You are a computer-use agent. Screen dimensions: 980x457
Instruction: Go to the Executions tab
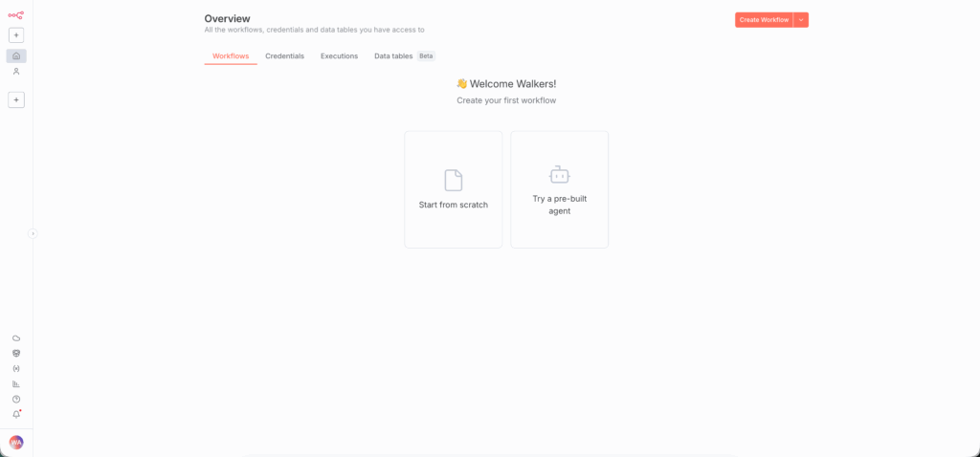(x=339, y=56)
